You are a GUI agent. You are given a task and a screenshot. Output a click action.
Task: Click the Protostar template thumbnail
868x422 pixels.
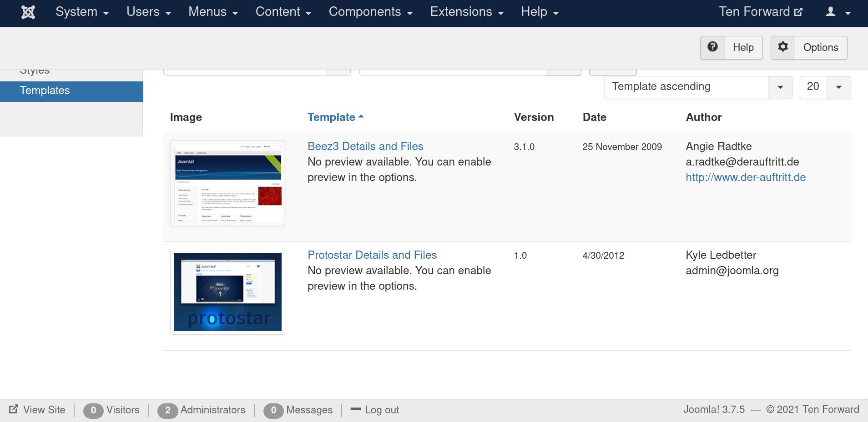[227, 291]
